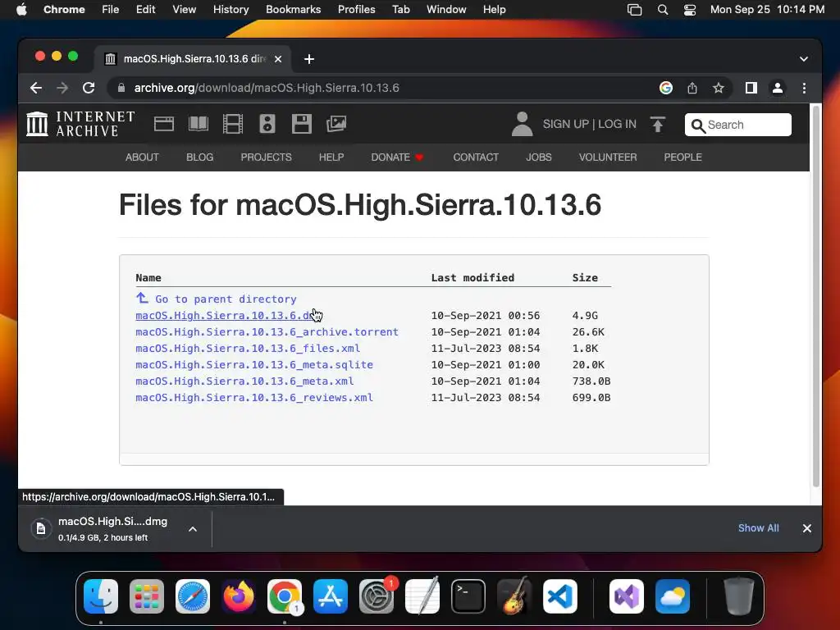840x630 pixels.
Task: Open Safari from the Dock
Action: [193, 596]
